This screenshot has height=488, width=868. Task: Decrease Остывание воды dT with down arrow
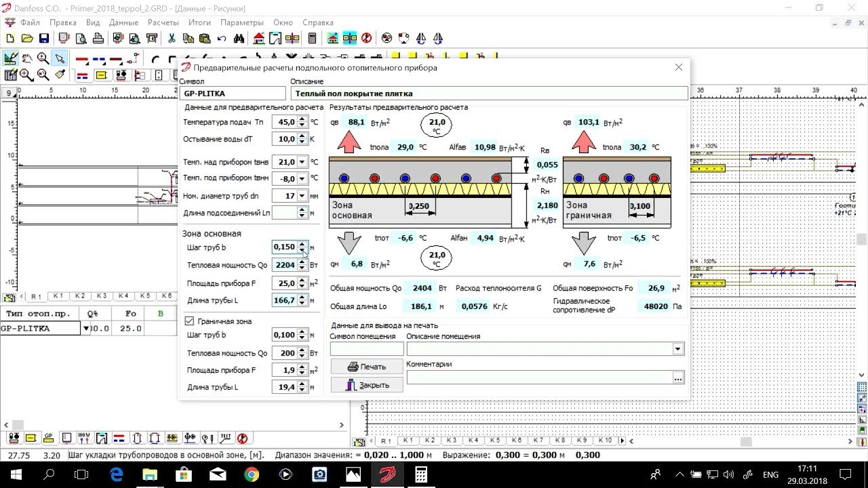coord(302,142)
